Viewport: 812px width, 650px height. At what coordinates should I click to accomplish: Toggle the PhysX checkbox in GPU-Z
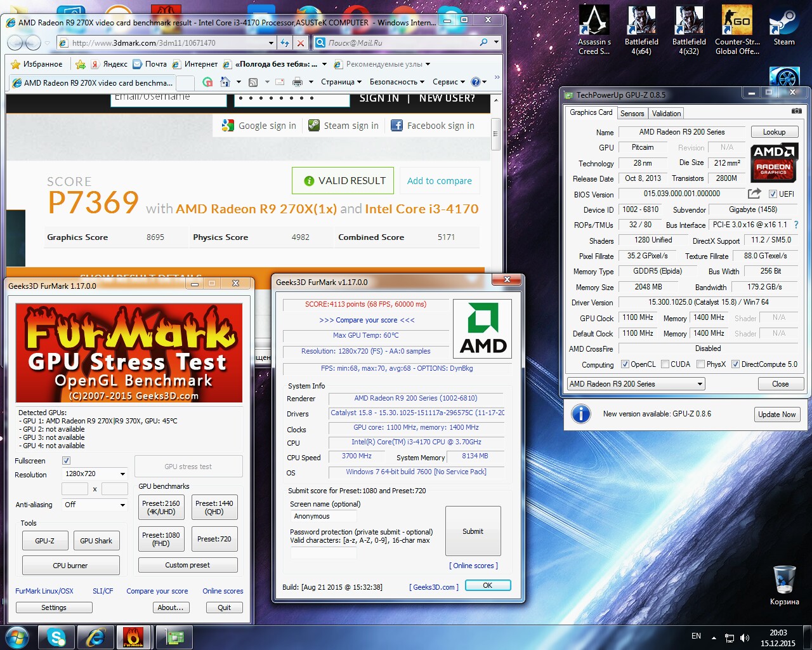[x=700, y=364]
